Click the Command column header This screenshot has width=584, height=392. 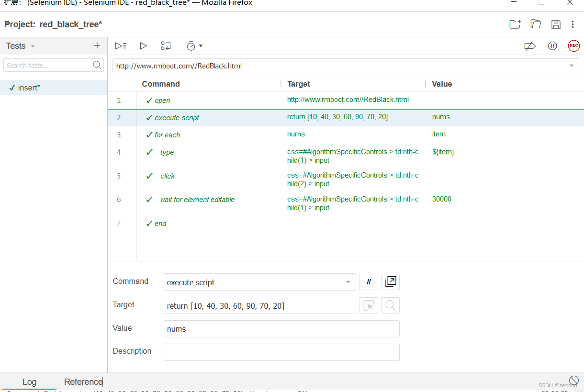pos(161,84)
